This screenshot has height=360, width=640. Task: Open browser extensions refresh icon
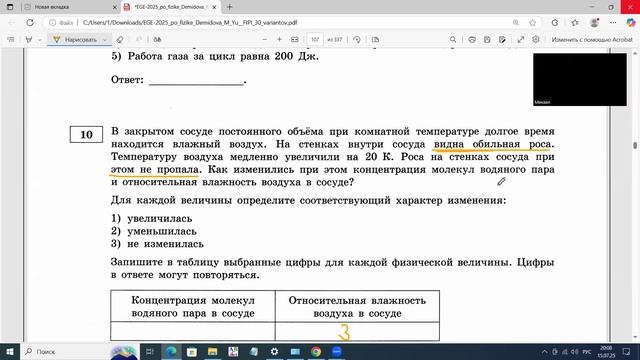[555, 23]
